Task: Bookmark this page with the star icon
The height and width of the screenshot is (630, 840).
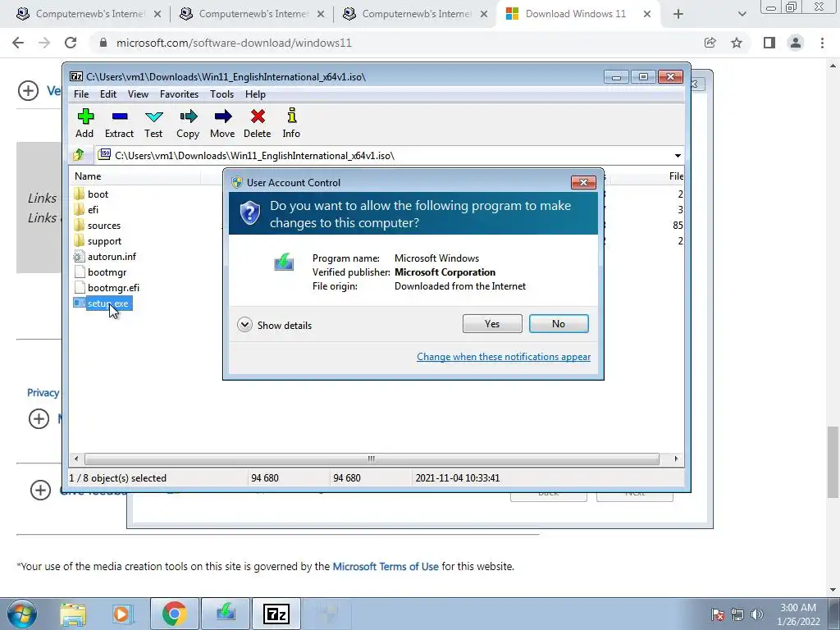Action: coord(737,43)
